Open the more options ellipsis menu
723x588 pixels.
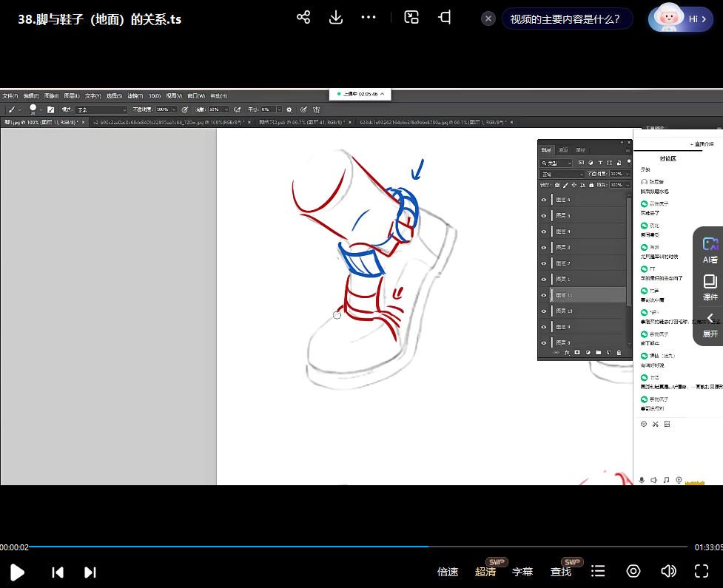[369, 18]
